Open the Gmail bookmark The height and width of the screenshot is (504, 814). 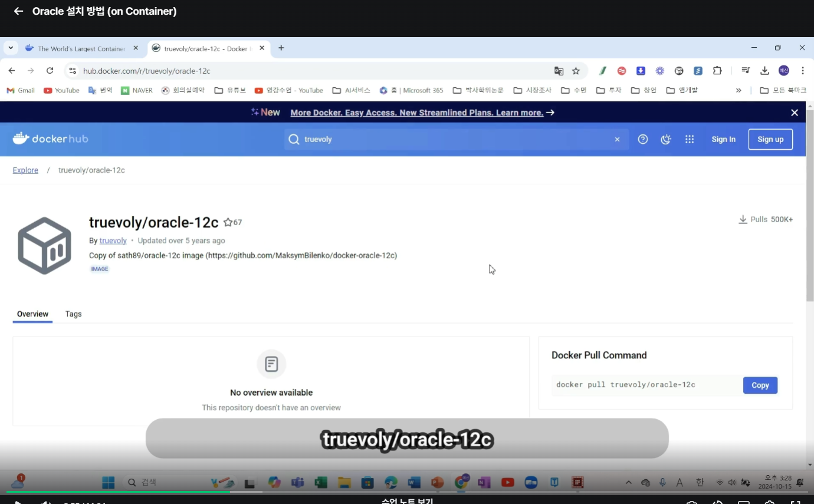tap(21, 90)
